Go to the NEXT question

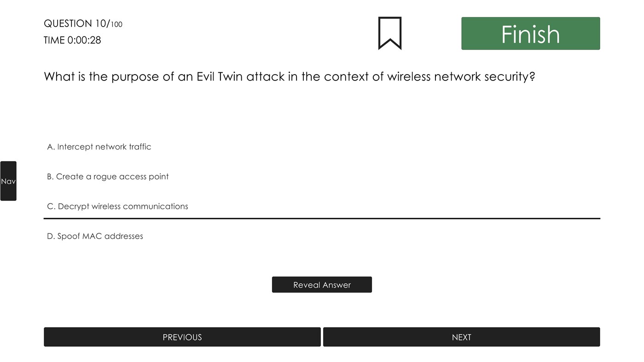point(461,337)
